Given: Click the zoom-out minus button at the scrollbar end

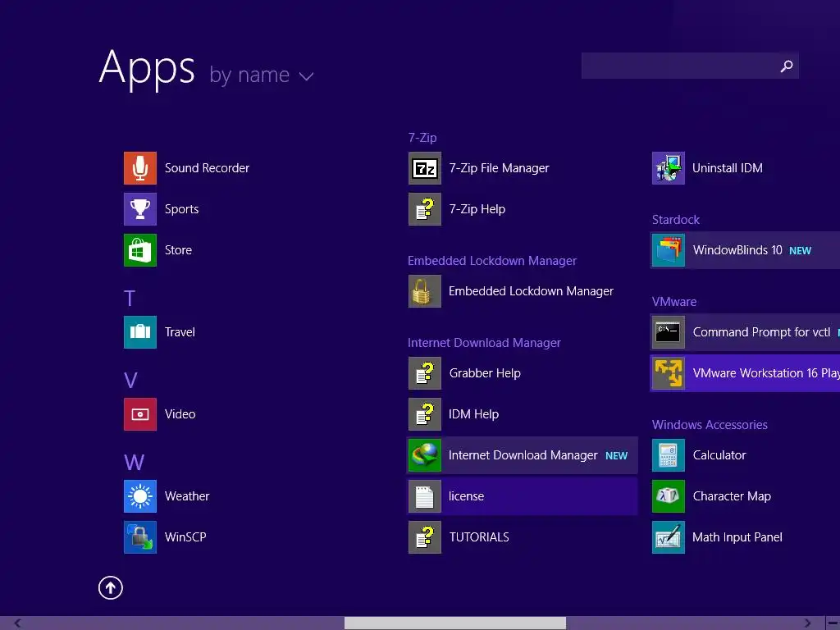Looking at the screenshot, I should coord(833,623).
